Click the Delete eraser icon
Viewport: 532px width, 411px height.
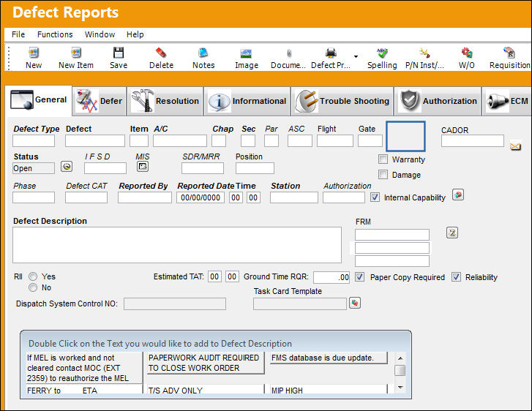[161, 53]
